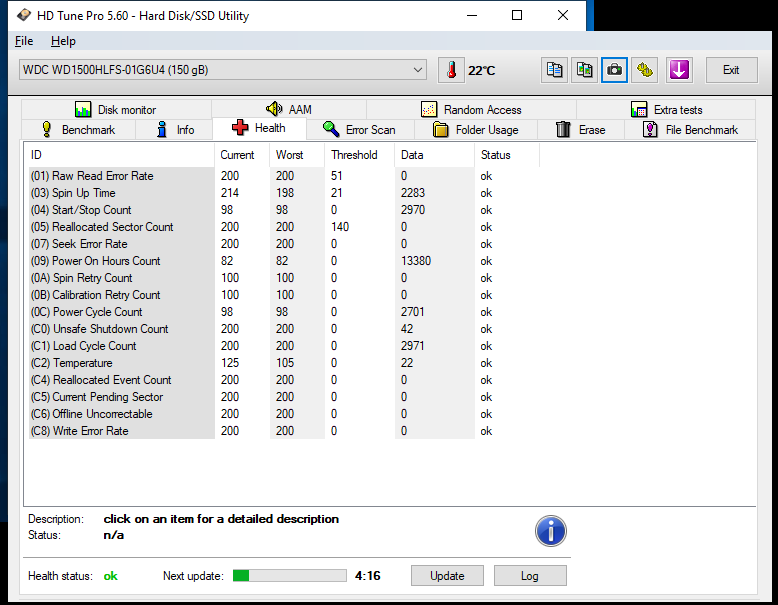The image size is (778, 605).
Task: Open the drive selection dropdown
Action: click(223, 70)
